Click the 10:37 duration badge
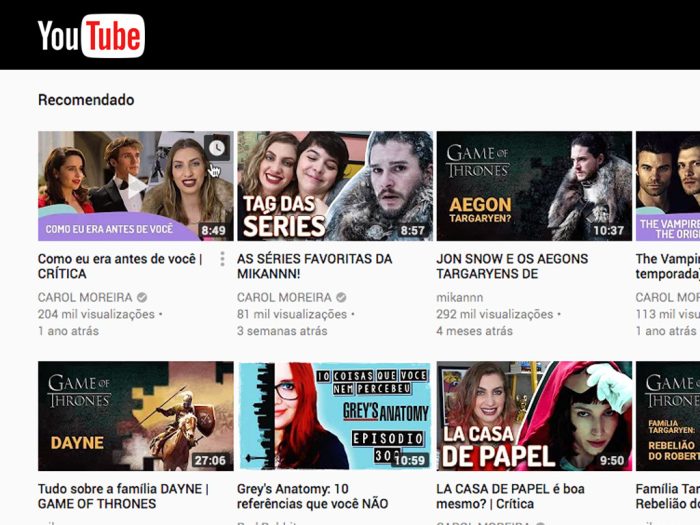The height and width of the screenshot is (525, 700). point(608,230)
